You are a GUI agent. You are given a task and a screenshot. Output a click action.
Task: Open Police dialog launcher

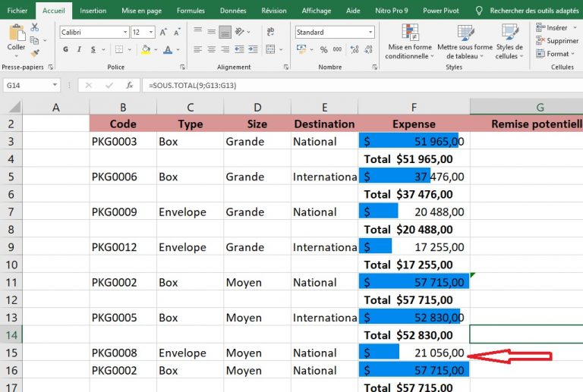182,67
